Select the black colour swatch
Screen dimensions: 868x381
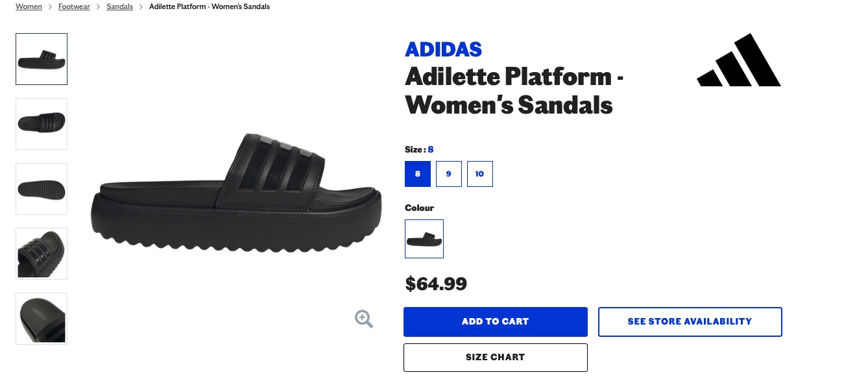tap(424, 239)
